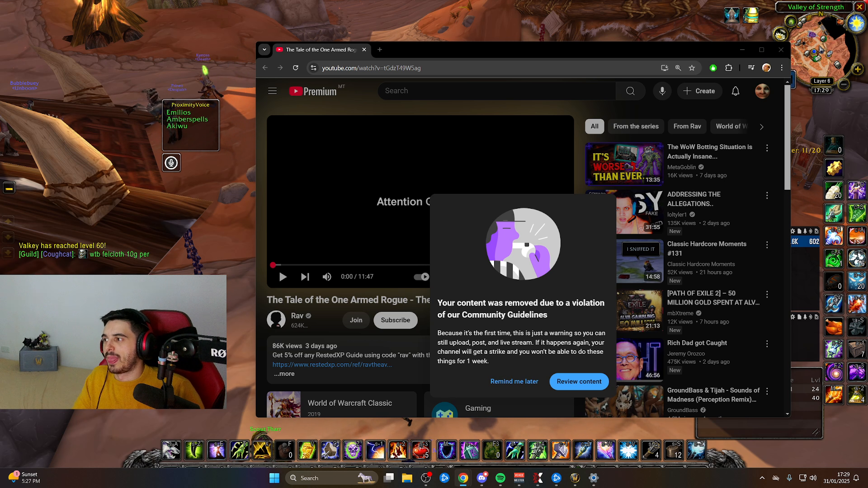The width and height of the screenshot is (868, 488).
Task: Click the video progress seek bar
Action: [x=353, y=265]
